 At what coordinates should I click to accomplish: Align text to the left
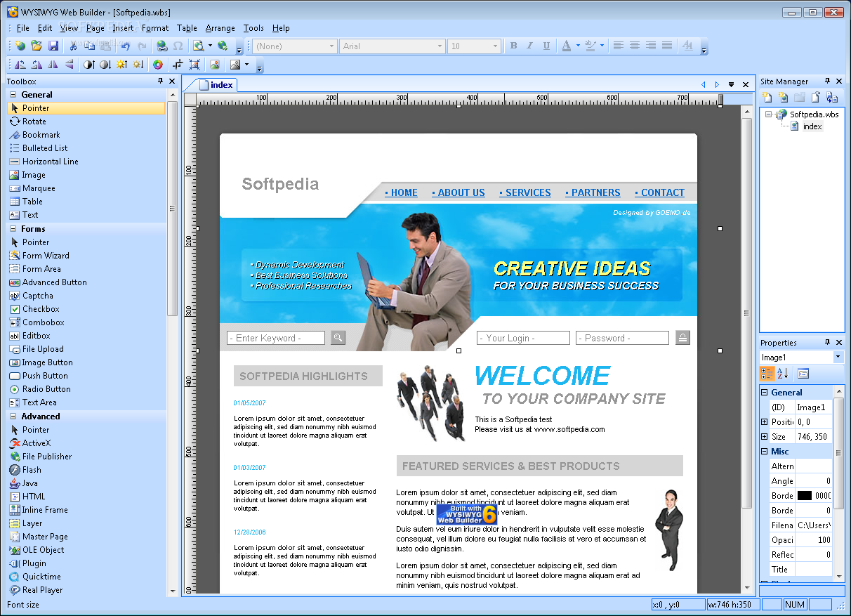coord(619,46)
